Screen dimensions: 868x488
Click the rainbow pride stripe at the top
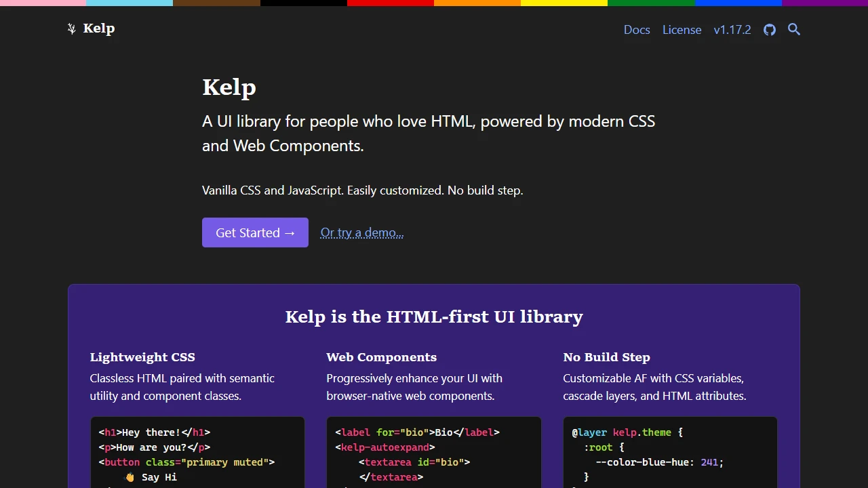(434, 3)
